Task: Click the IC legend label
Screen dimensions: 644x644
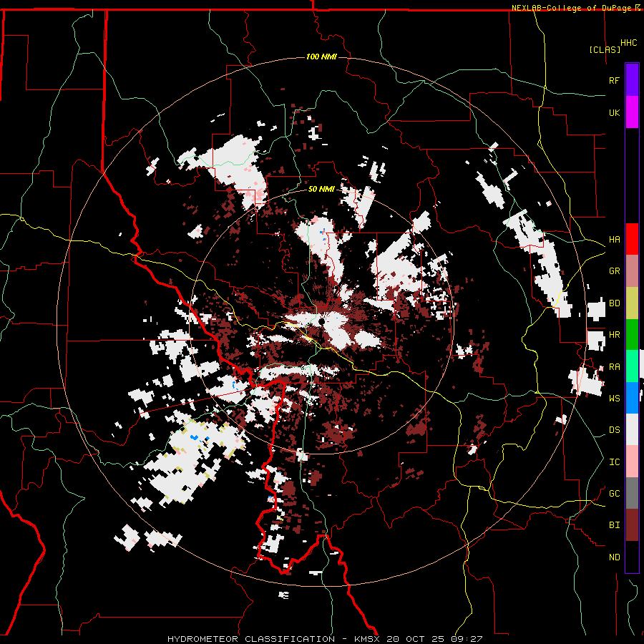Action: [x=614, y=462]
